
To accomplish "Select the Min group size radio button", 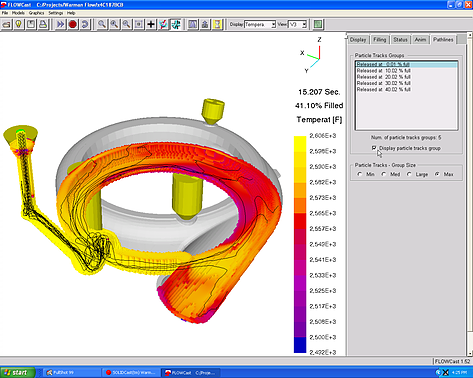I will [360, 174].
